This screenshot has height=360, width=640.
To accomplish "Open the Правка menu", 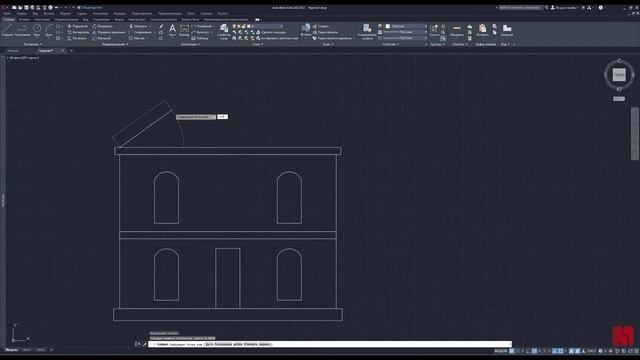I will point(22,13).
